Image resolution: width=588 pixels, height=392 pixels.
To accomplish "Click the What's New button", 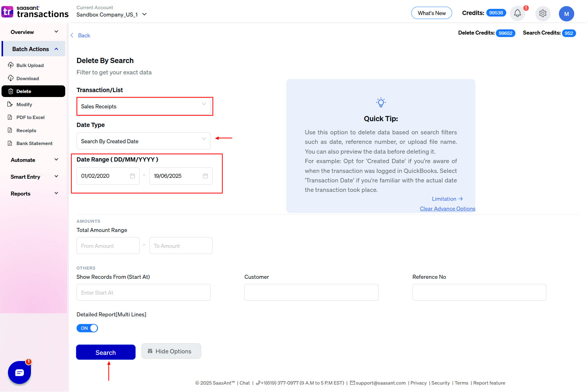I will [432, 13].
